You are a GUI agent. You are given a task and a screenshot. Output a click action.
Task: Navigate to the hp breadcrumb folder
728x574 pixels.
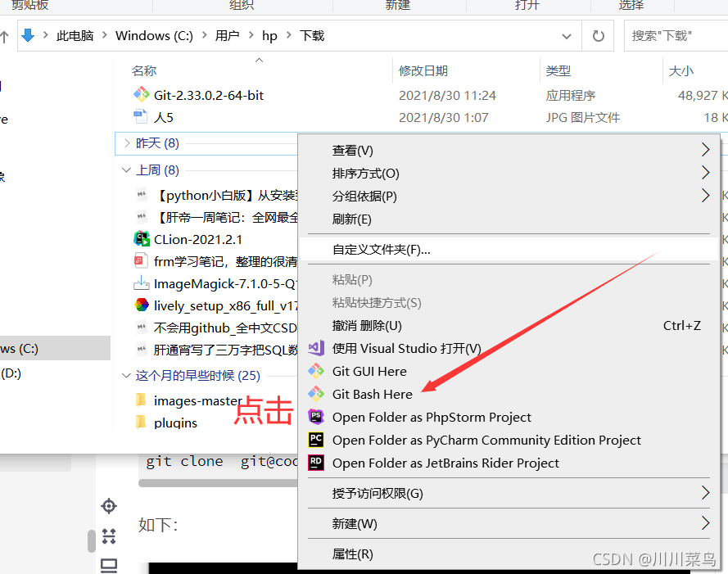pos(269,36)
